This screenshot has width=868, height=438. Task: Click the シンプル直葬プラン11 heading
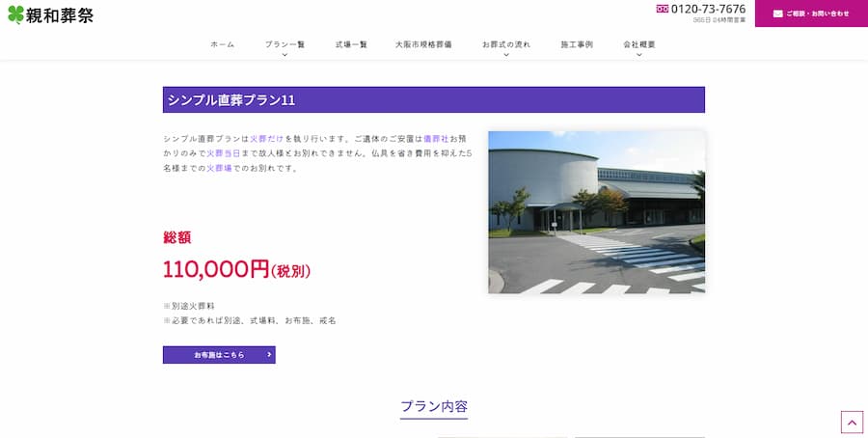[433, 99]
